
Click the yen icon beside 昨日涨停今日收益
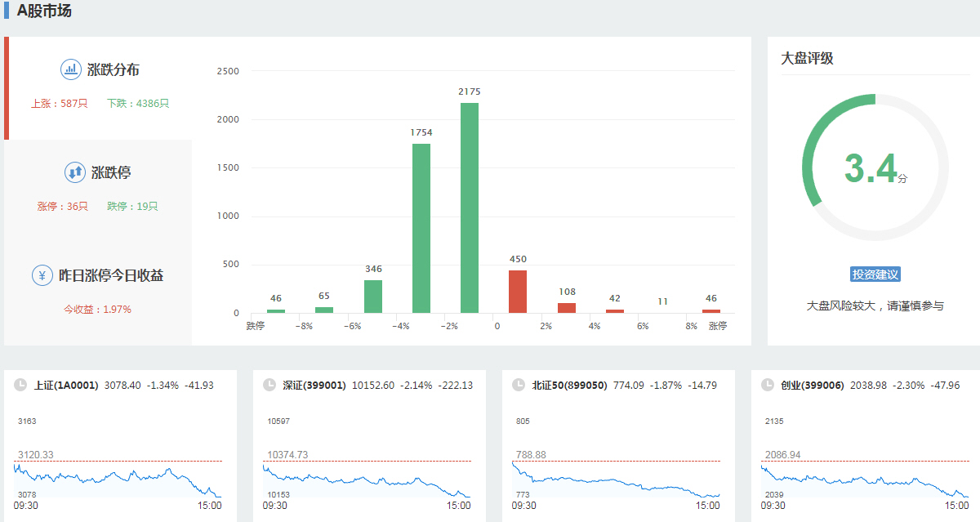click(42, 275)
